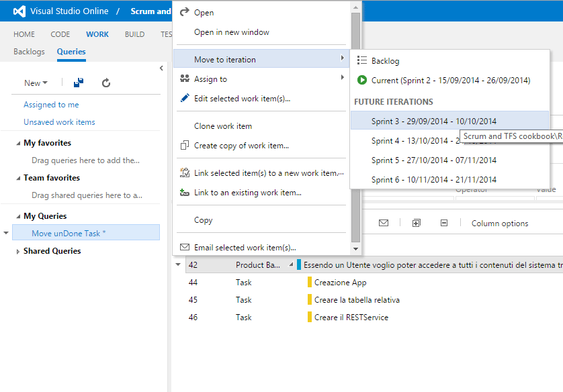Collapse the My Queries section
This screenshot has width=563, height=392.
18,216
